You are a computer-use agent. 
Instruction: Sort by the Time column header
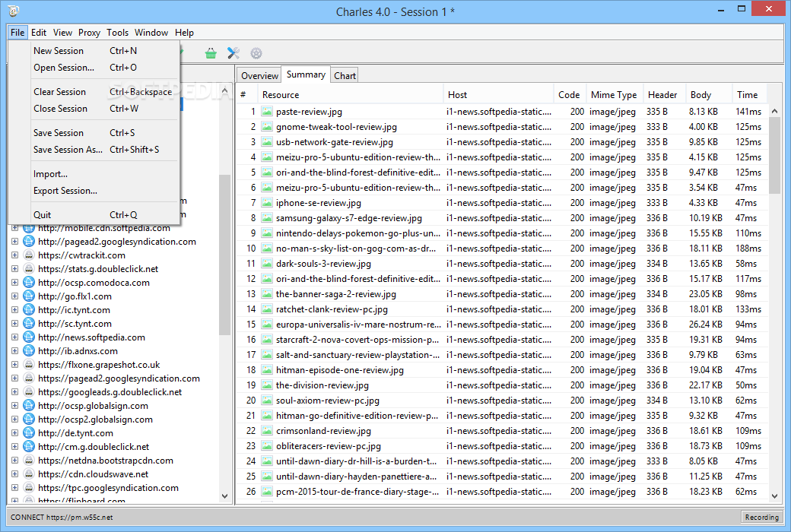point(749,94)
